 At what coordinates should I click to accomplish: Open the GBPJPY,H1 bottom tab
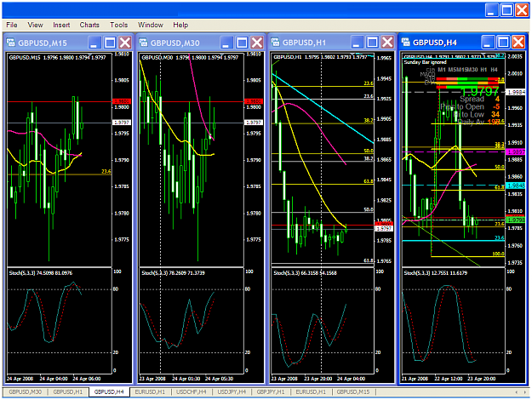[x=271, y=391]
